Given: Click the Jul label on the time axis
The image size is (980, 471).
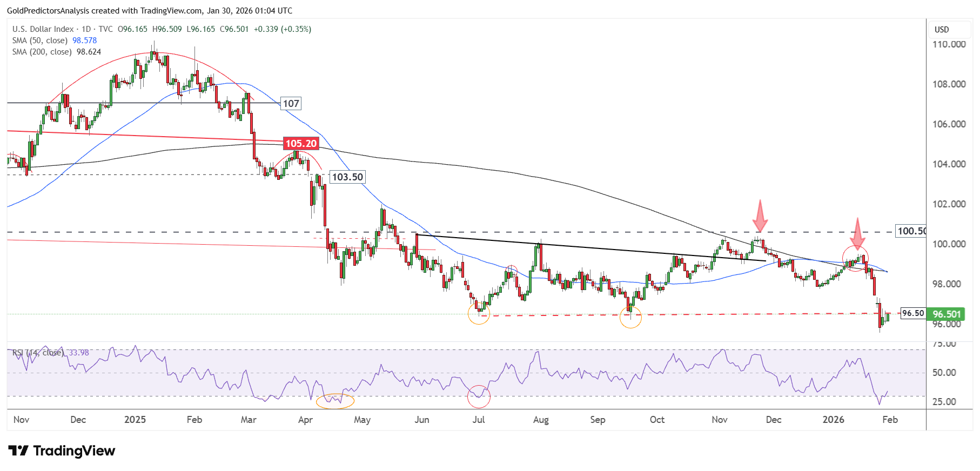Looking at the screenshot, I should click(x=479, y=420).
